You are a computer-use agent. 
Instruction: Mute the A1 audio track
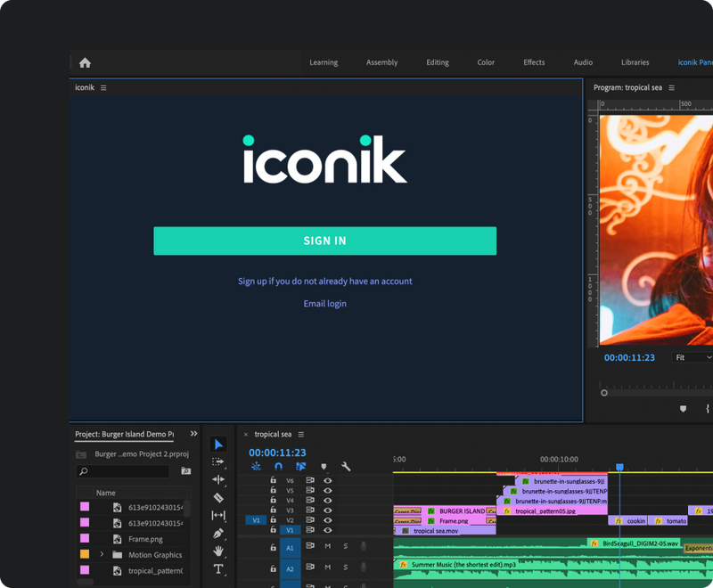pos(327,546)
